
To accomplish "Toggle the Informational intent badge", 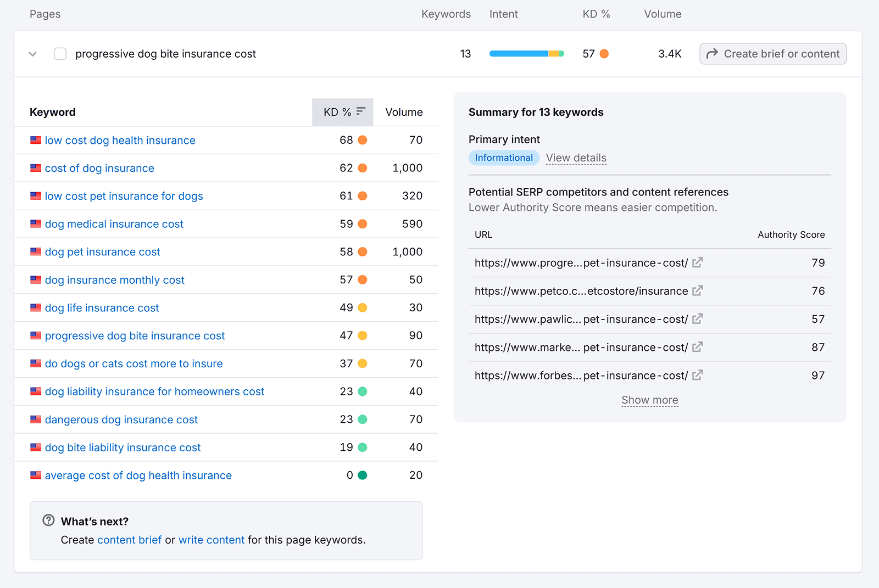I will click(x=504, y=158).
